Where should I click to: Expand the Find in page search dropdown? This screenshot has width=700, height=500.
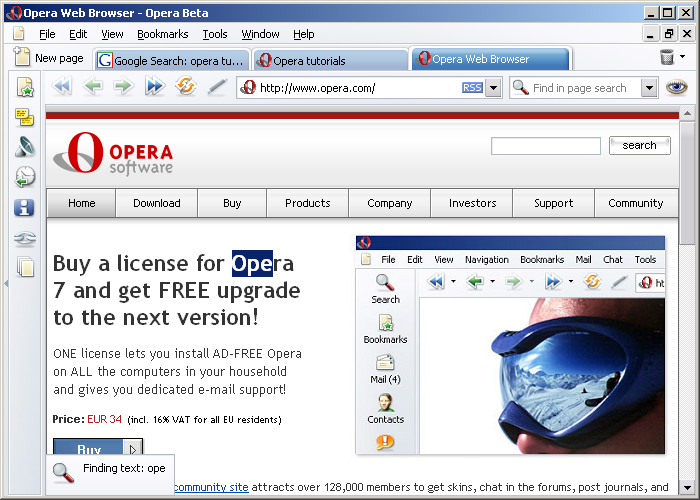[649, 88]
